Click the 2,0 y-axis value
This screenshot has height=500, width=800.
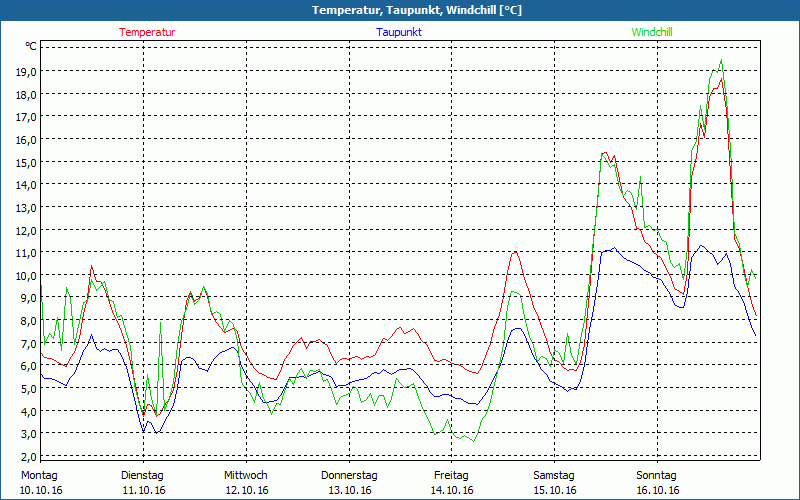point(29,456)
